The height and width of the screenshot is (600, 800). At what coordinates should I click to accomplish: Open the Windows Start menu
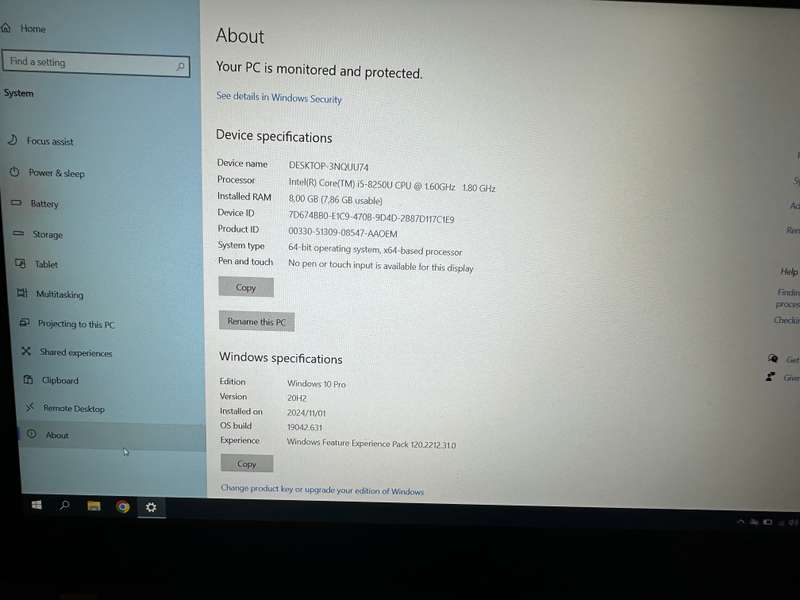point(37,505)
